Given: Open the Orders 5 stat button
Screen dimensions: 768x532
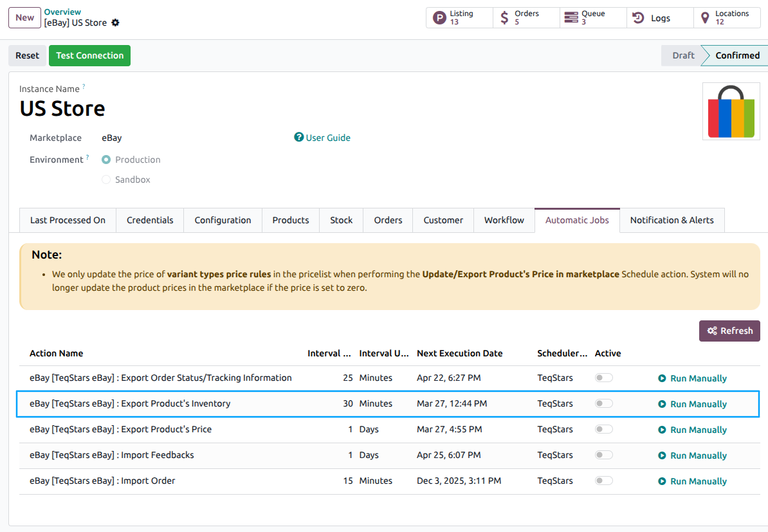Looking at the screenshot, I should pyautogui.click(x=526, y=17).
